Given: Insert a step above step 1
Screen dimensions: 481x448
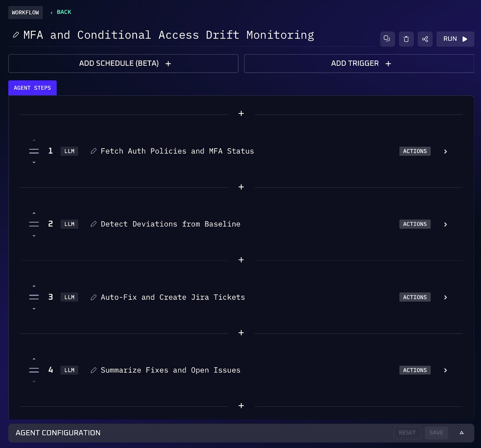Looking at the screenshot, I should click(x=241, y=114).
